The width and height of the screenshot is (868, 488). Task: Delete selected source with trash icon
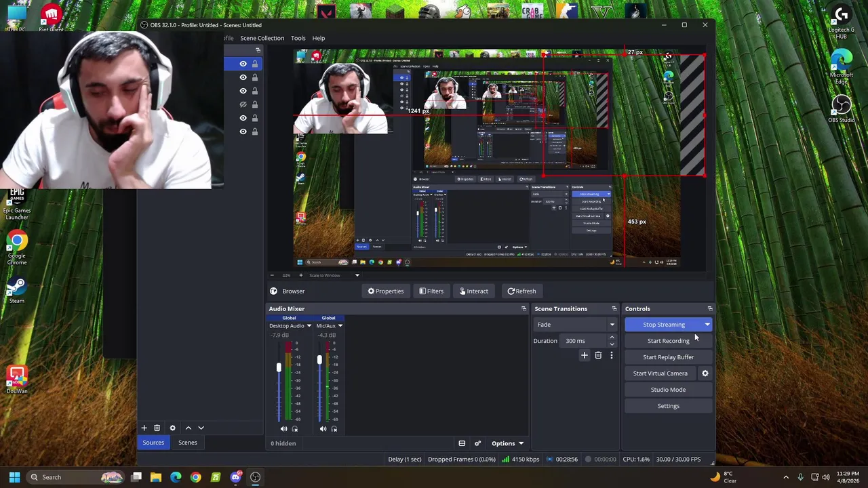click(x=157, y=428)
